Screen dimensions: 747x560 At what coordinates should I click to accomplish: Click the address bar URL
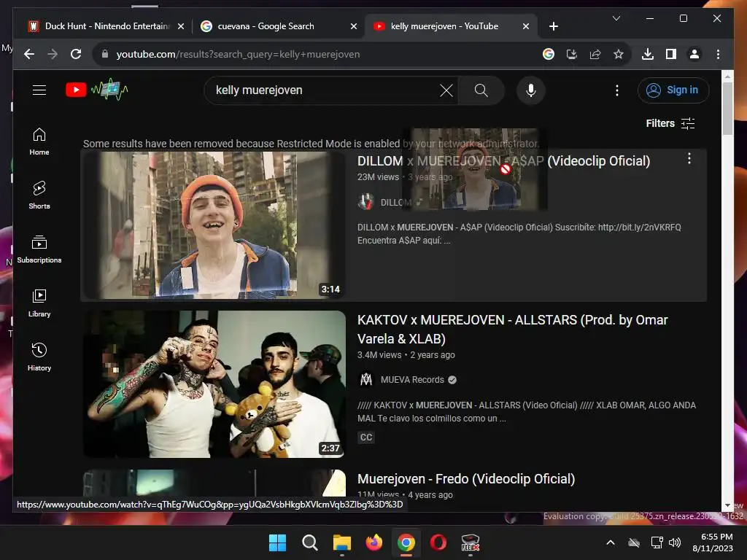pyautogui.click(x=238, y=54)
